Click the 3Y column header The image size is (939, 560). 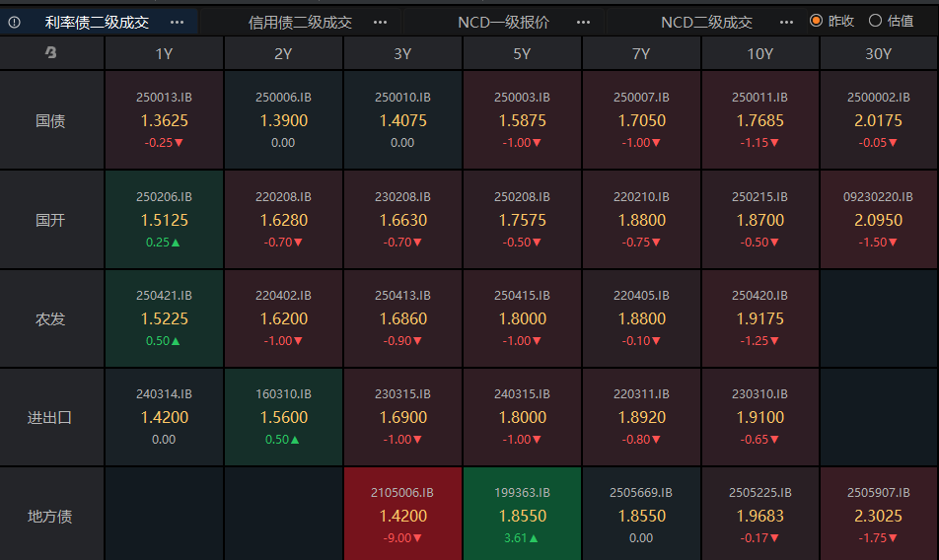coord(402,53)
